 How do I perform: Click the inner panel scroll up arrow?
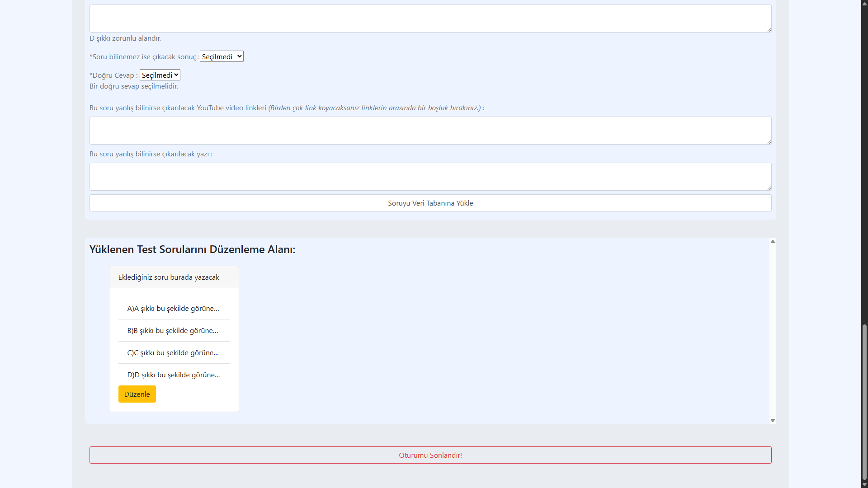[773, 242]
